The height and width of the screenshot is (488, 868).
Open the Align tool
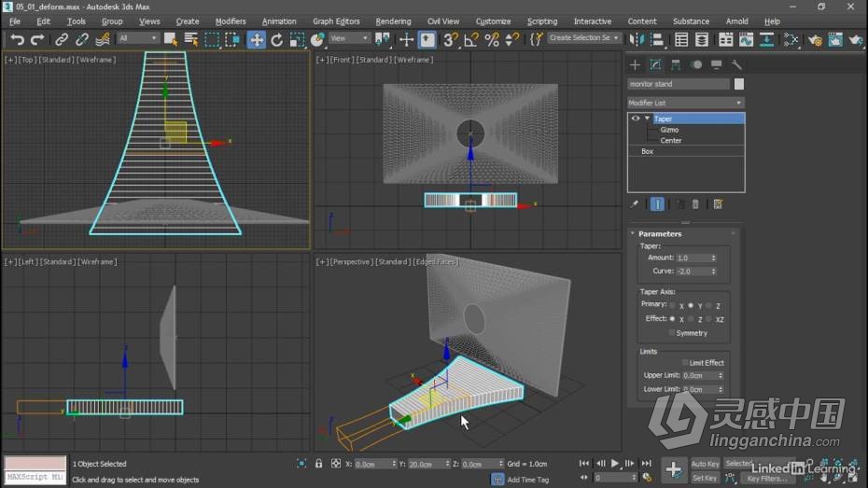point(657,39)
